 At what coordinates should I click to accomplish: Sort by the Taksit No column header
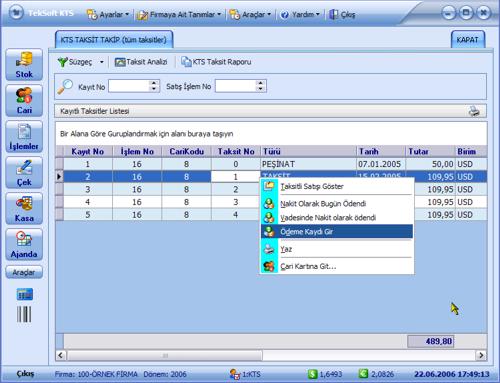[236, 151]
